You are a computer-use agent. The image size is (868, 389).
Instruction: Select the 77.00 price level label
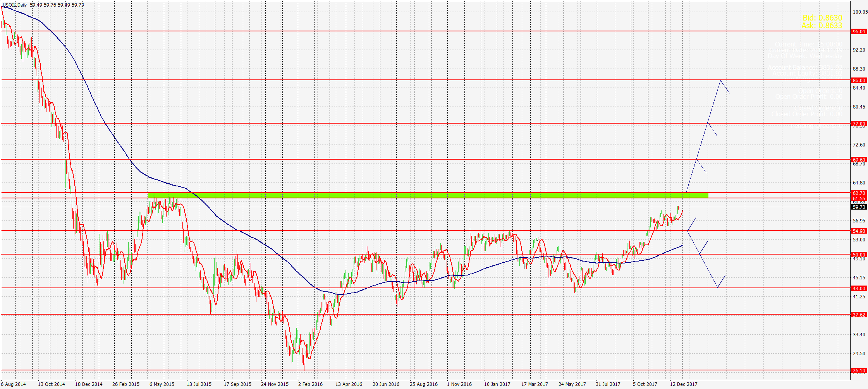pyautogui.click(x=858, y=124)
